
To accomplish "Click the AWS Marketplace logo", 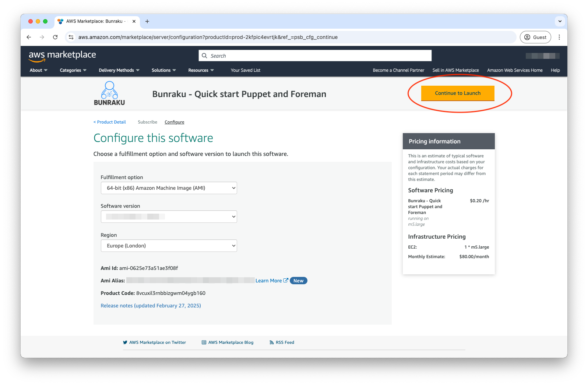I will (62, 55).
